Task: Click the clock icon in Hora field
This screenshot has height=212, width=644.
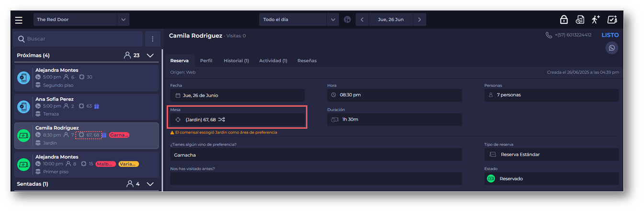Action: click(334, 95)
